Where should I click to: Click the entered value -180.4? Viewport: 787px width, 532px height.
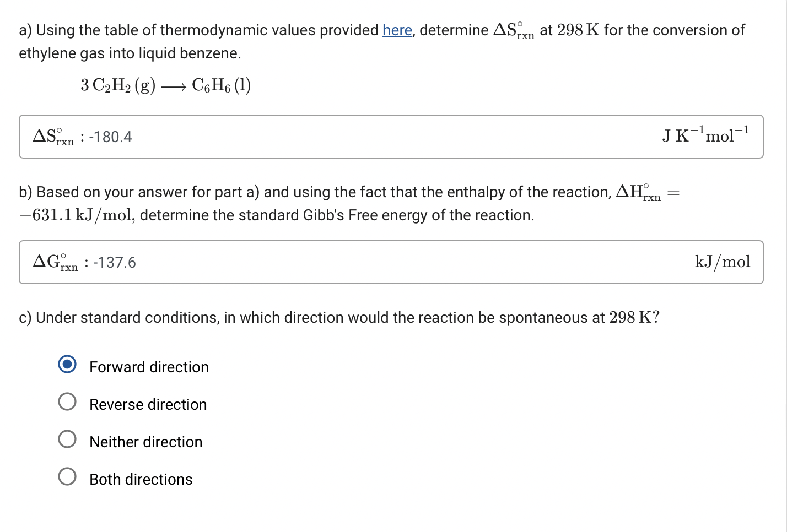111,137
